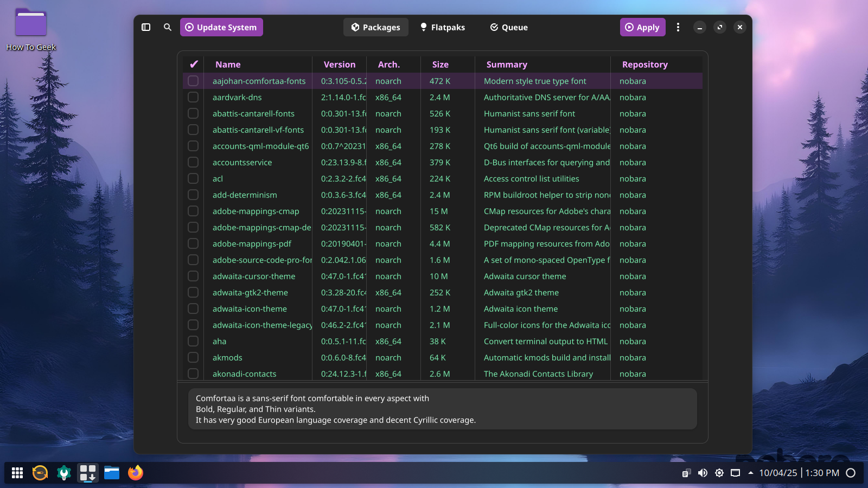Click the circle icon beside the clock
This screenshot has width=868, height=488.
pyautogui.click(x=851, y=473)
